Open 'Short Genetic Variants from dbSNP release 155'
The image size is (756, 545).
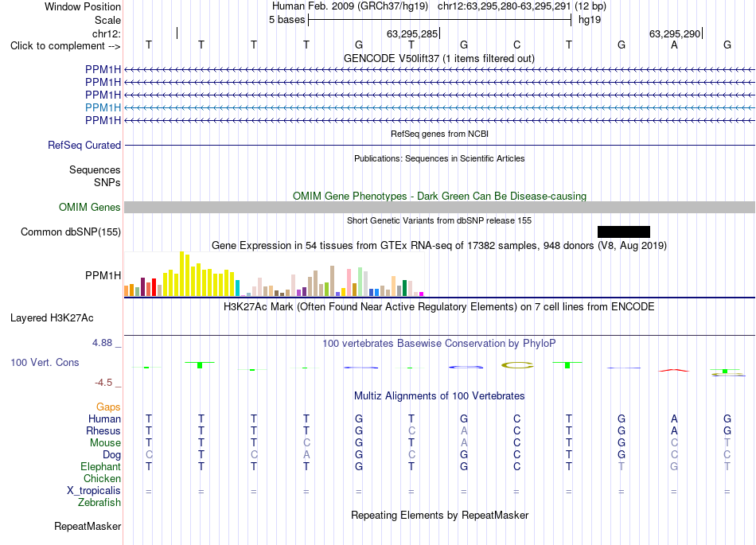pos(439,220)
